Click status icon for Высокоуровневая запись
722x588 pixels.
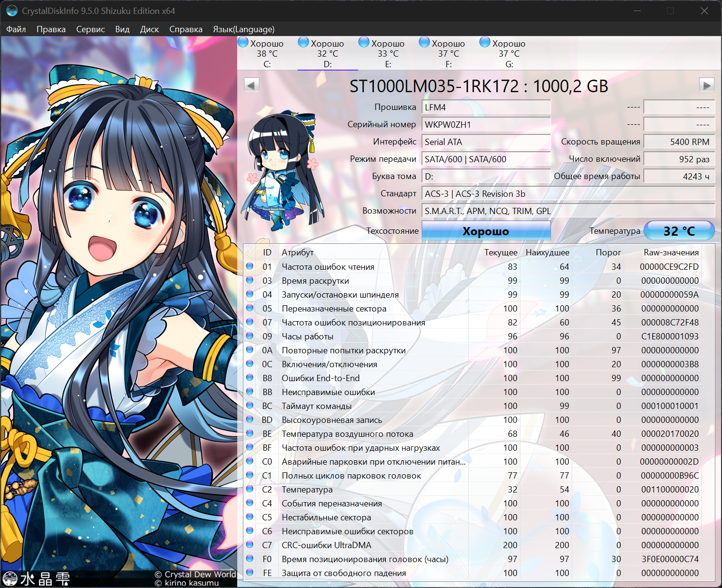click(250, 419)
